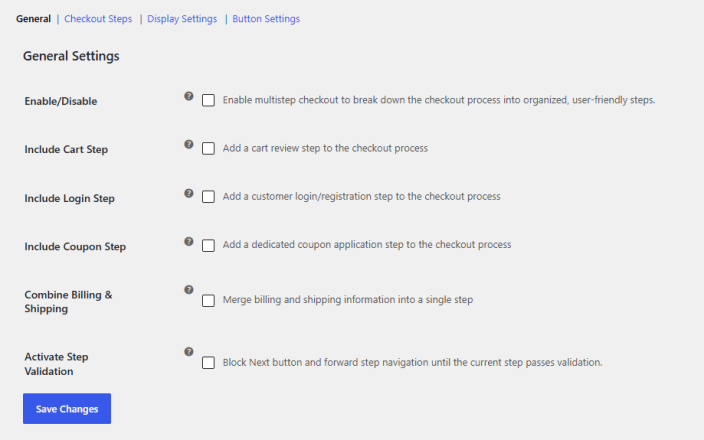Switch to the Checkout Steps tab
Viewport: 704px width, 440px height.
[98, 19]
